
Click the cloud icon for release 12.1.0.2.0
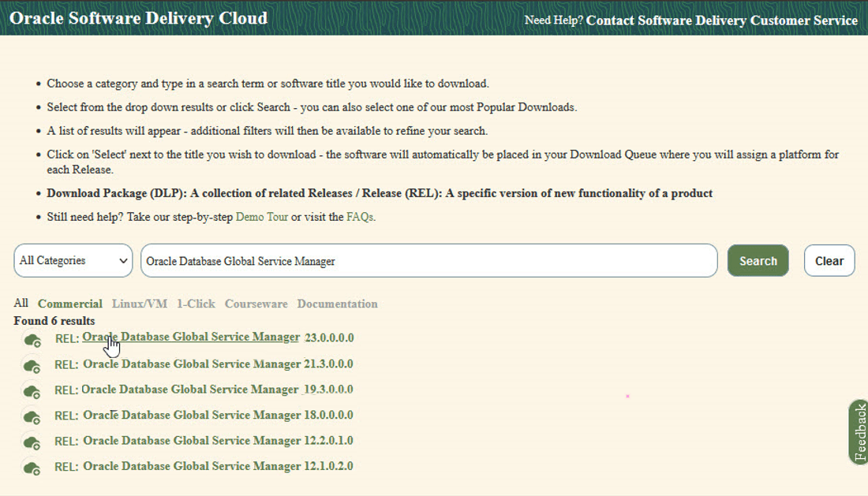coord(31,468)
